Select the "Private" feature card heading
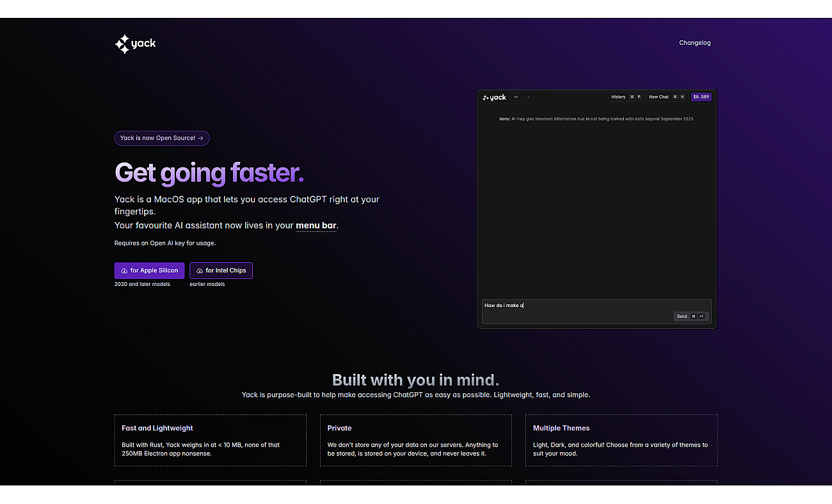Viewport: 832px width, 504px height. tap(339, 428)
